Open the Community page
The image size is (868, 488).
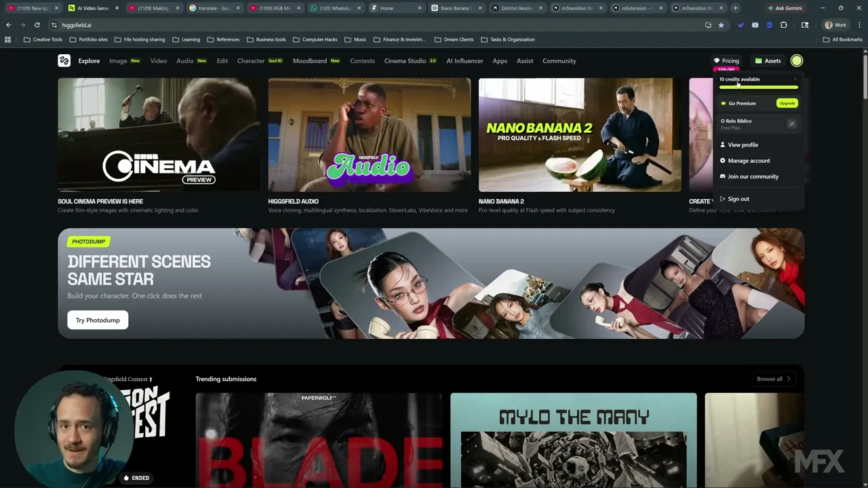pyautogui.click(x=559, y=61)
